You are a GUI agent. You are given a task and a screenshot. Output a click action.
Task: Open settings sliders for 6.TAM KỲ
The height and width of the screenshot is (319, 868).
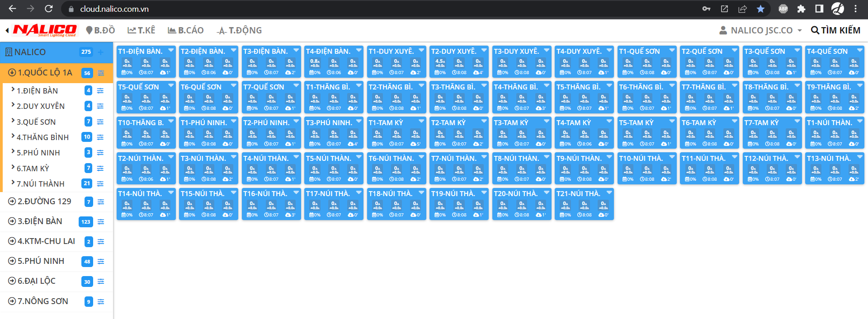pos(100,169)
